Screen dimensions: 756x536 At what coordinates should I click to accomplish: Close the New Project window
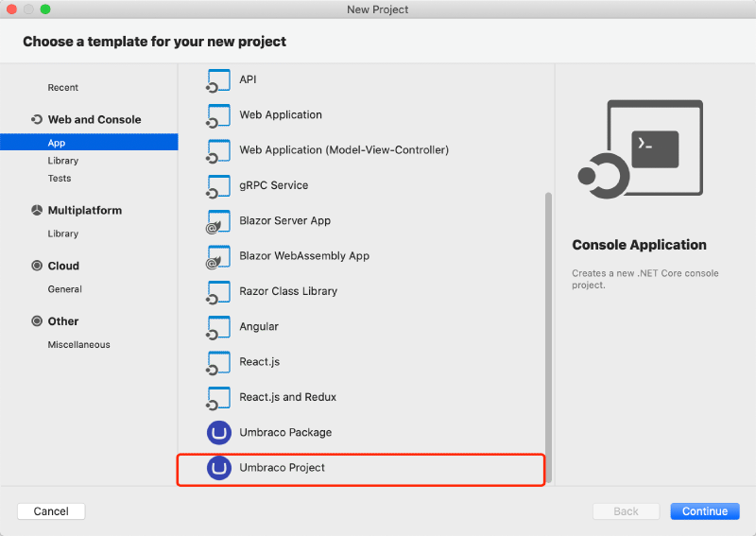tap(11, 9)
